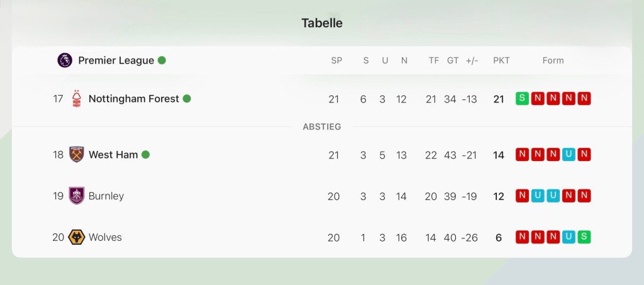This screenshot has height=285, width=644.
Task: Click the Premier League logo icon
Action: [x=65, y=60]
